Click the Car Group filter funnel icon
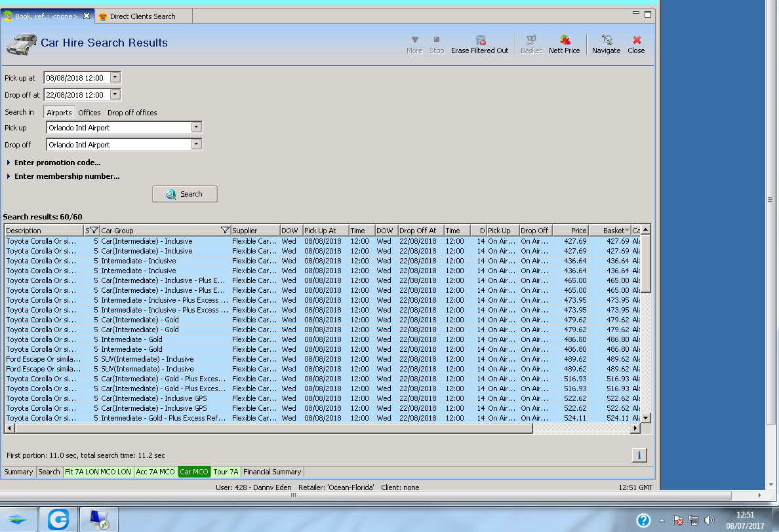This screenshot has height=532, width=779. tap(225, 230)
